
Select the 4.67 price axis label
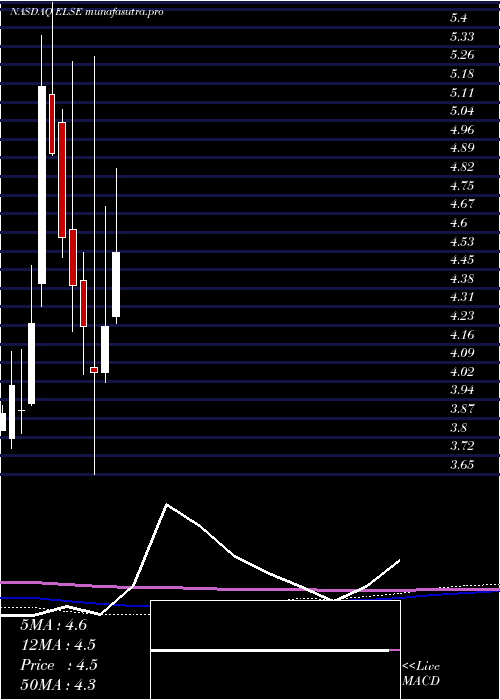pyautogui.click(x=462, y=204)
